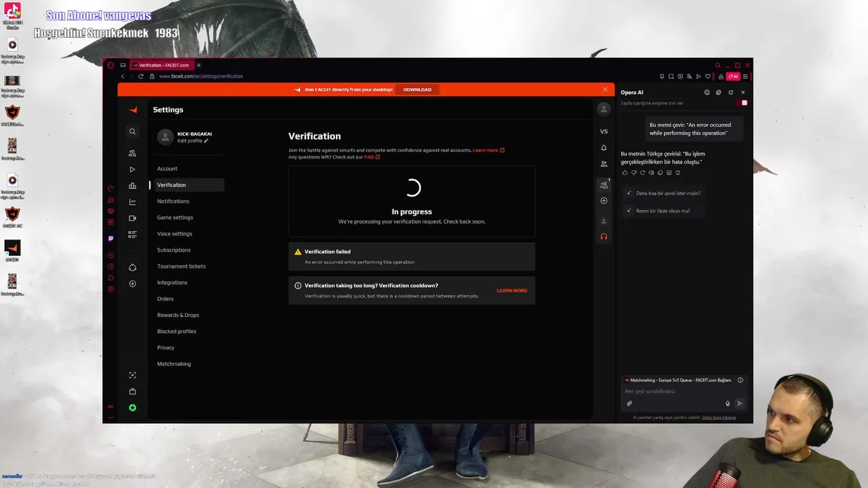Open the party list icon with the badge
Screen dimensions: 868x488
coord(604,184)
